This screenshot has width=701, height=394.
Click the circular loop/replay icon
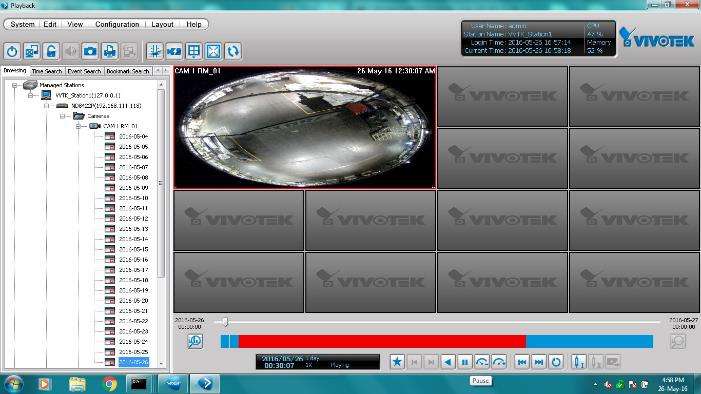pyautogui.click(x=556, y=362)
